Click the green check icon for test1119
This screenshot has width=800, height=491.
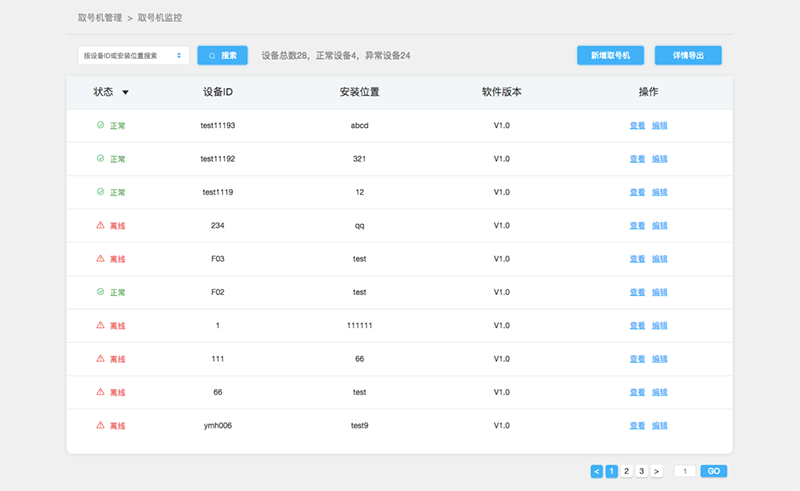pos(101,192)
